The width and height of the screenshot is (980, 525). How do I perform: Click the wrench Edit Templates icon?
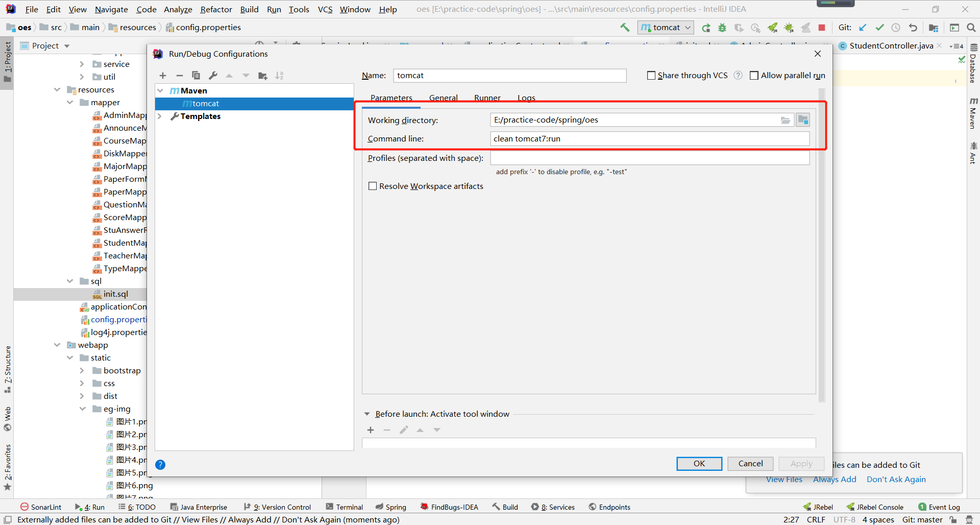click(x=213, y=76)
